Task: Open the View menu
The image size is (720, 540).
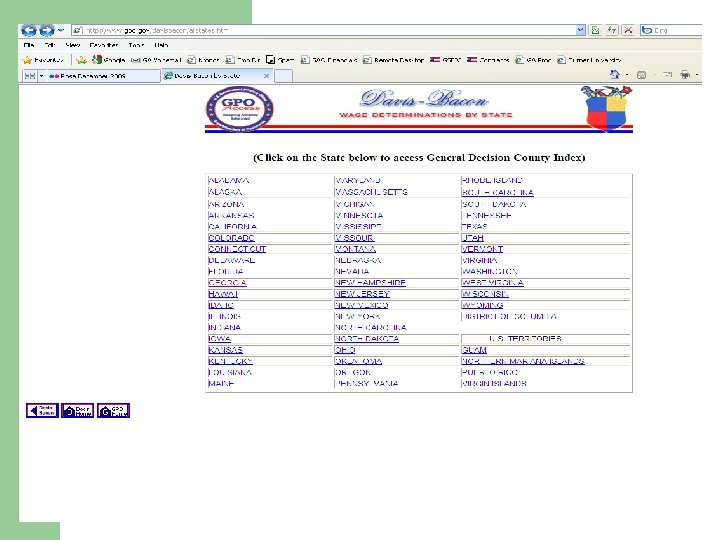Action: pos(73,45)
